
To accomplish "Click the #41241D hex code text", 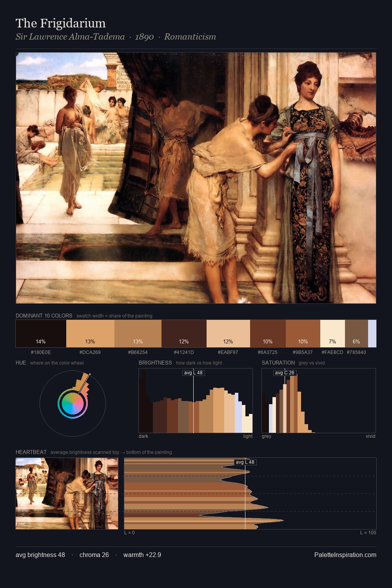I will tap(184, 352).
